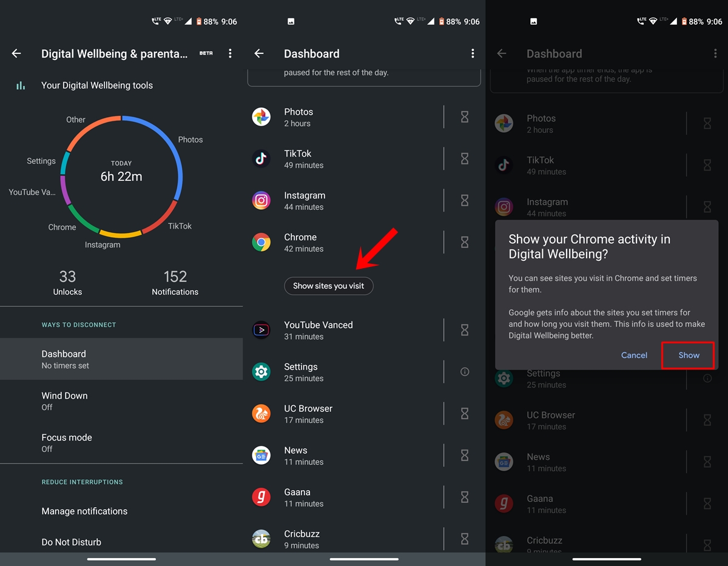Tap the UC Browser name text on the undimmed Dashboard

[308, 409]
